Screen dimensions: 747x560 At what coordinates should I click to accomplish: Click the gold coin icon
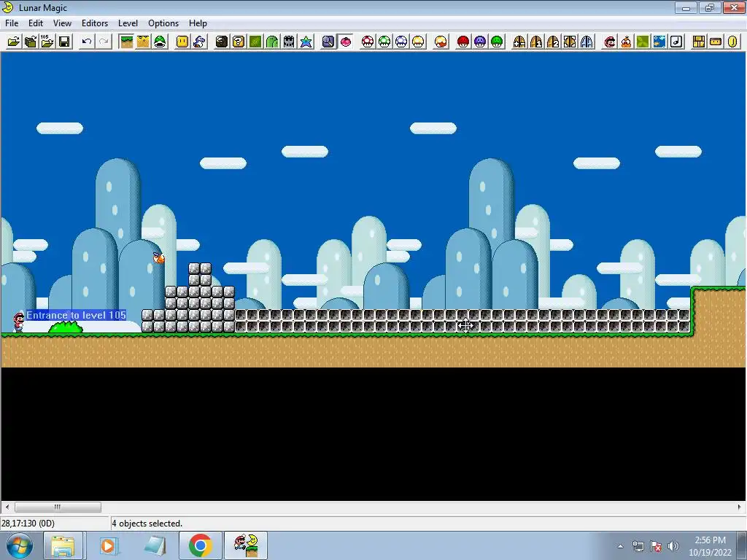732,42
